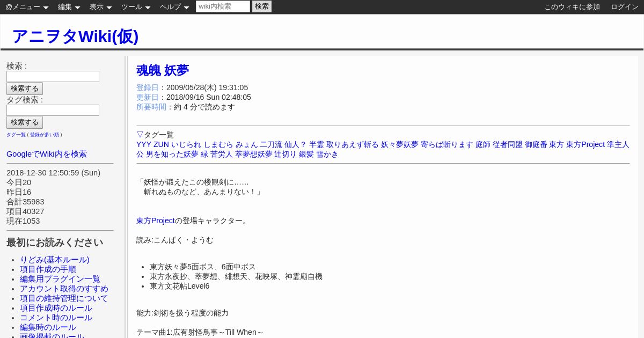Click the 緑 tag link
Image resolution: width=644 pixels, height=338 pixels.
[x=204, y=154]
